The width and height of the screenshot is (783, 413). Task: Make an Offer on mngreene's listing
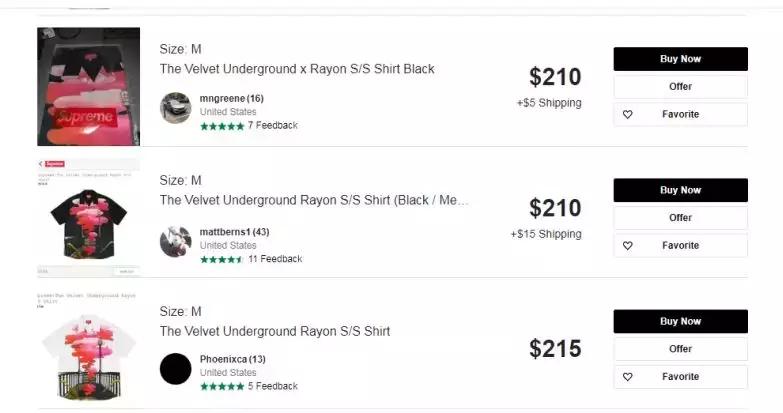(x=680, y=86)
